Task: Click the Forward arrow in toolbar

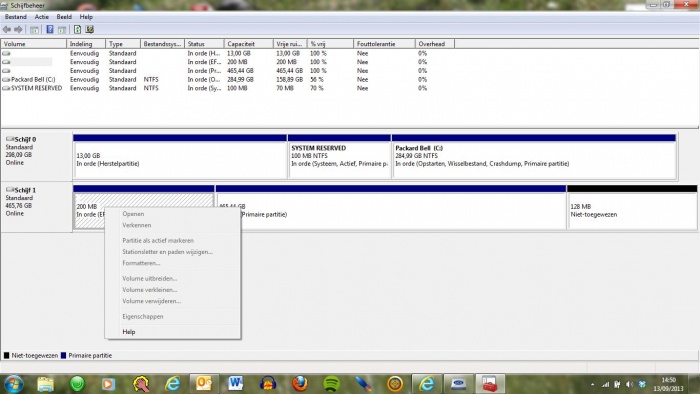Action: pos(18,29)
